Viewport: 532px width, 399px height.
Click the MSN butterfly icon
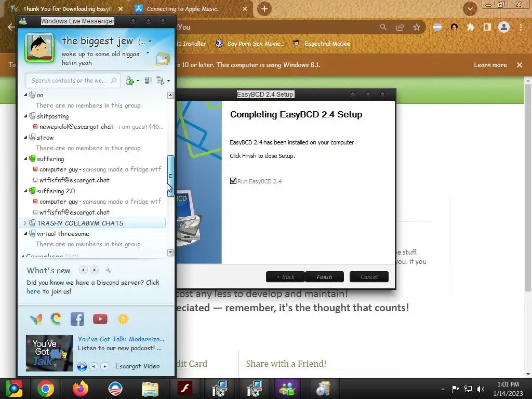[36, 319]
